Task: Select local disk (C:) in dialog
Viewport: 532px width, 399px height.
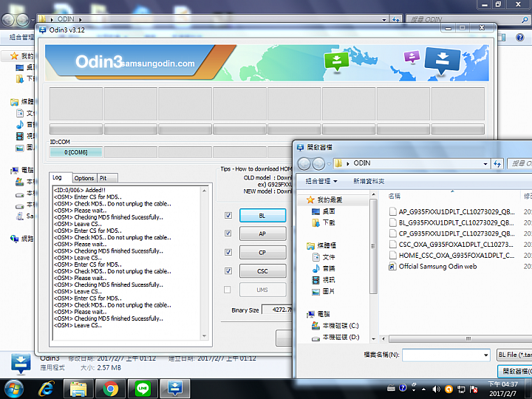Action: (x=335, y=326)
